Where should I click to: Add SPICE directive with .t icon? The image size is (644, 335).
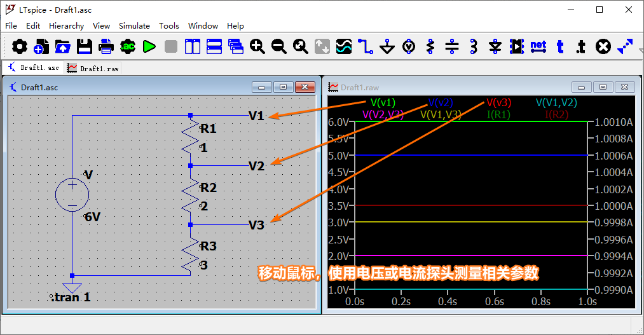tap(581, 46)
